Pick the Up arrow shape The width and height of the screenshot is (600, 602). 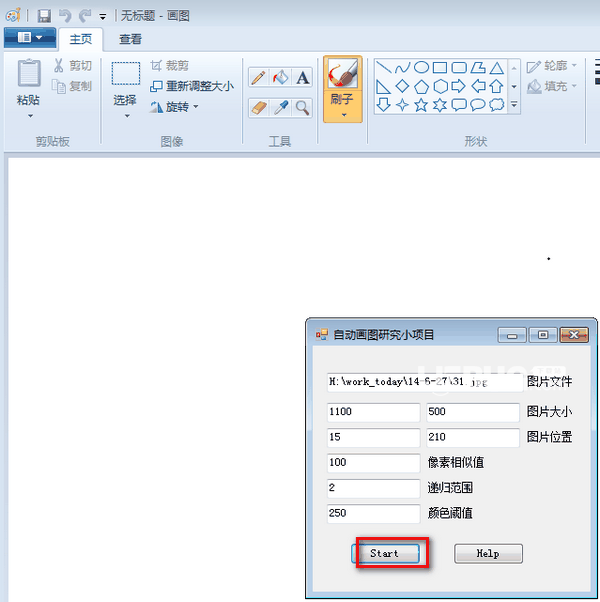tap(497, 86)
